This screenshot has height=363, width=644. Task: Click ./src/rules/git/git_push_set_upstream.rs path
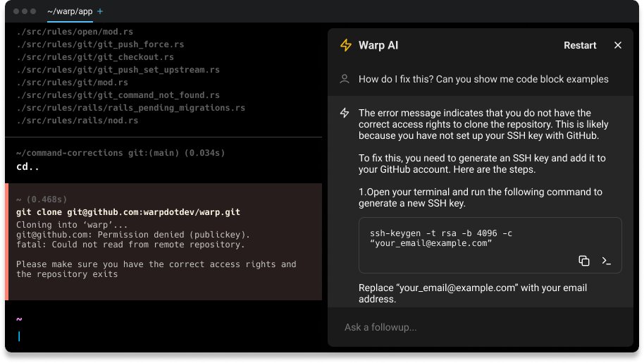(118, 70)
